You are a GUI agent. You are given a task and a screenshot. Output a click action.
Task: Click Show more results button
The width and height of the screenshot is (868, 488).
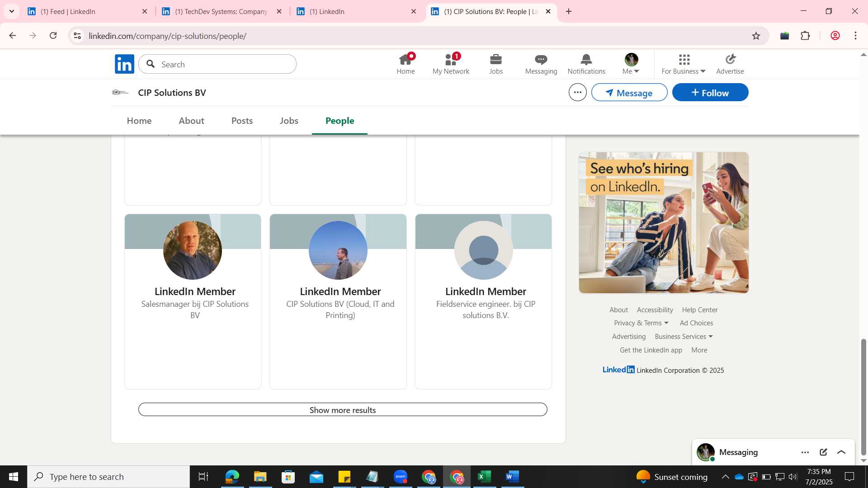pos(343,410)
